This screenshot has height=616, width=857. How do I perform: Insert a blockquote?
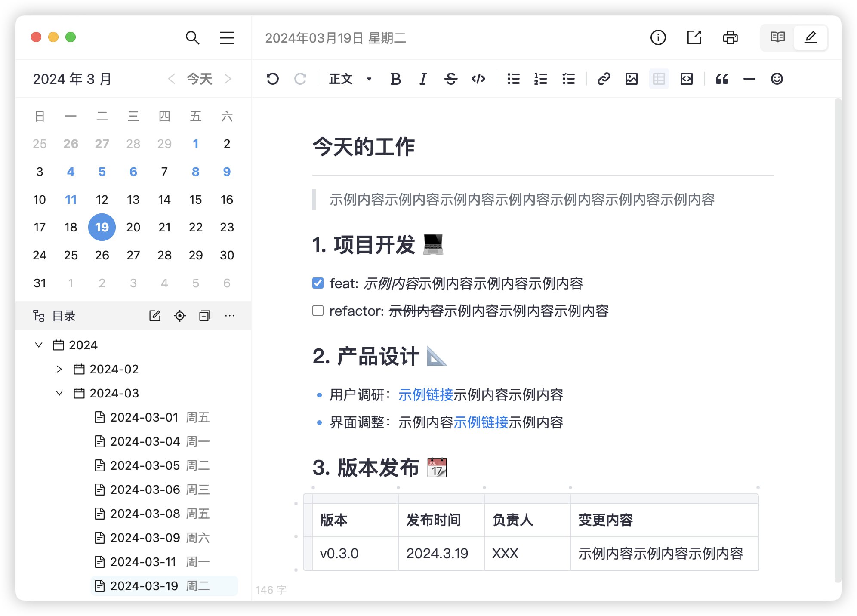pos(721,79)
